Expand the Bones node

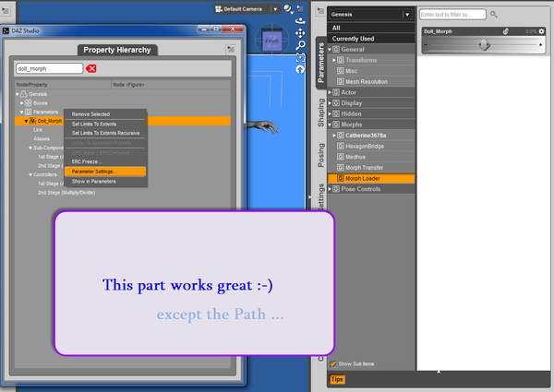pyautogui.click(x=22, y=103)
